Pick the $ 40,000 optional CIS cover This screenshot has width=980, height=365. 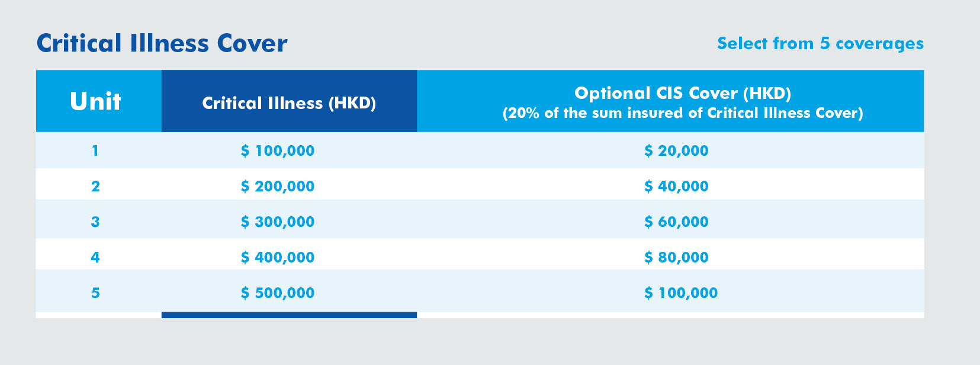[x=676, y=186]
